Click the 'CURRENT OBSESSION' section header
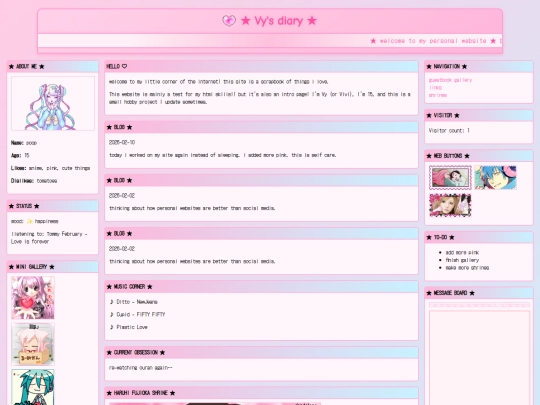Viewport: 540px width, 405px height. pos(261,352)
